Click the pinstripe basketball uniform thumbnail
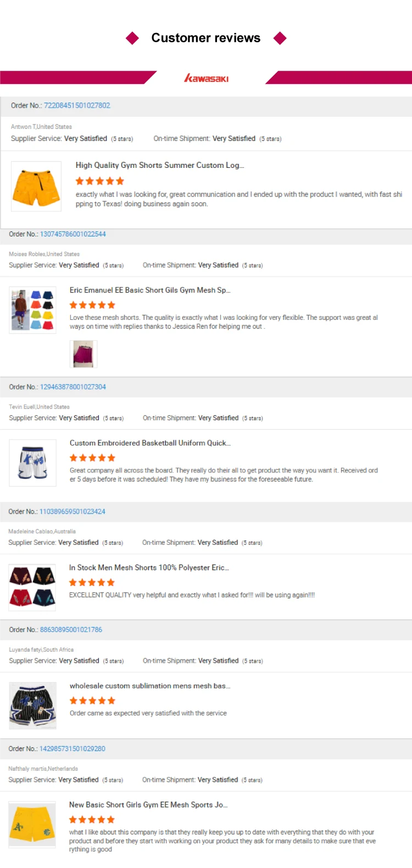The height and width of the screenshot is (868, 412). tap(33, 463)
